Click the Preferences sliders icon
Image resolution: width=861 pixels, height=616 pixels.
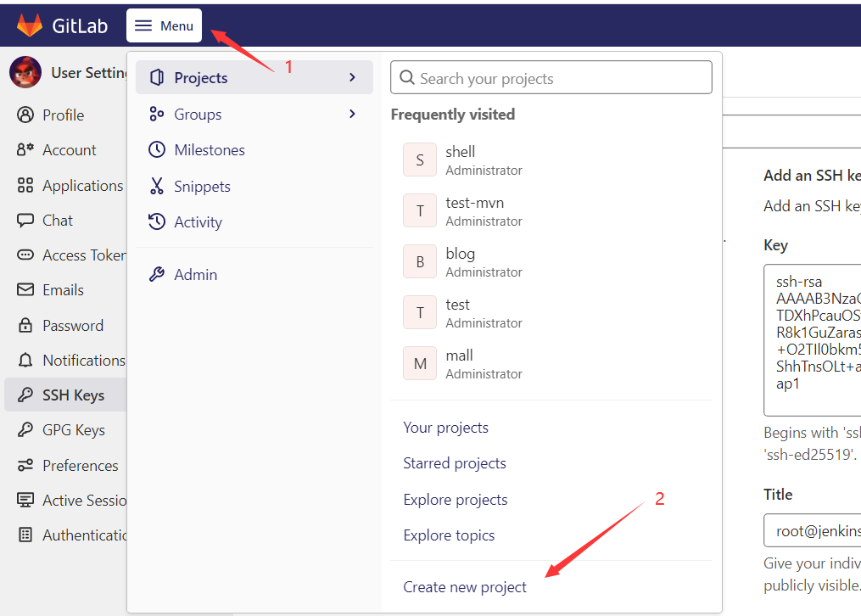click(25, 465)
